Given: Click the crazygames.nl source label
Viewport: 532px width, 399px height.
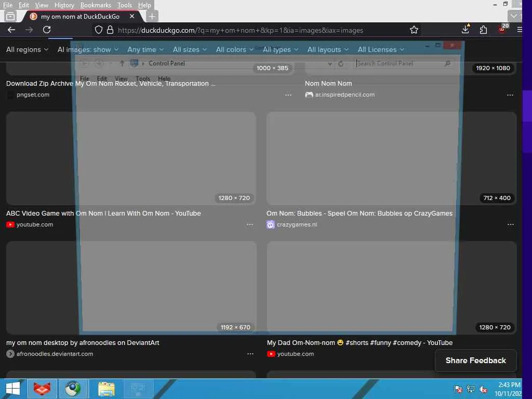Looking at the screenshot, I should pos(297,224).
